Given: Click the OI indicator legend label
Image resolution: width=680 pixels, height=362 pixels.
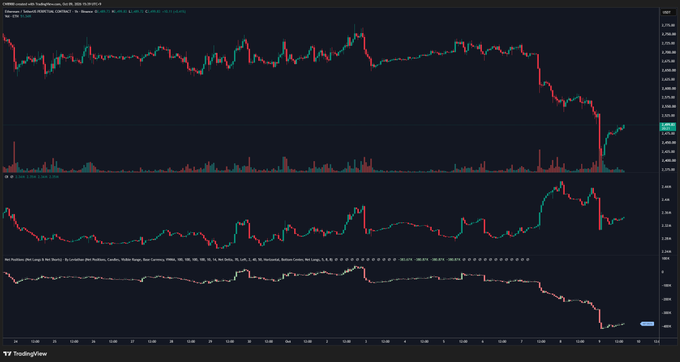Looking at the screenshot, I should [6, 176].
